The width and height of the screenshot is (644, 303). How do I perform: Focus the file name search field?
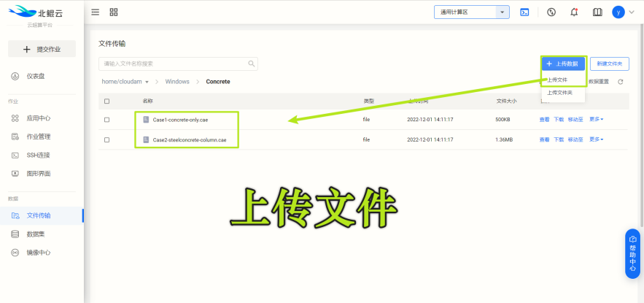coord(178,64)
